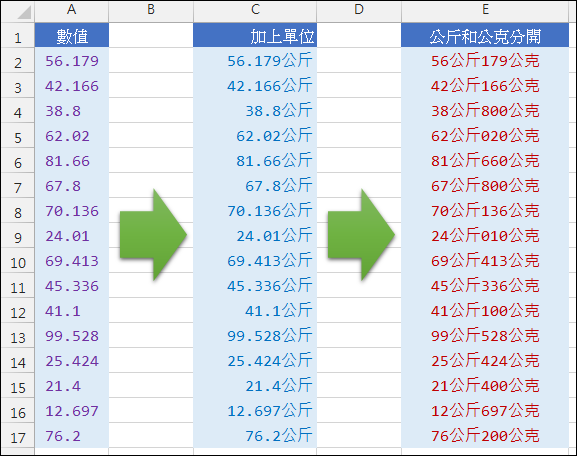The height and width of the screenshot is (456, 577).
Task: Select cell 70公斤136公克
Action: click(485, 211)
